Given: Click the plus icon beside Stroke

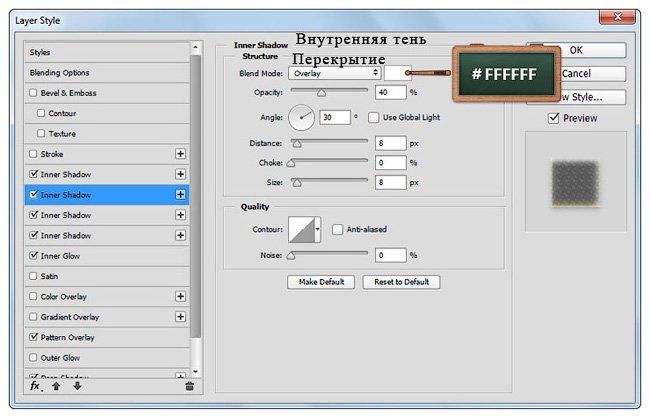Looking at the screenshot, I should tap(181, 154).
